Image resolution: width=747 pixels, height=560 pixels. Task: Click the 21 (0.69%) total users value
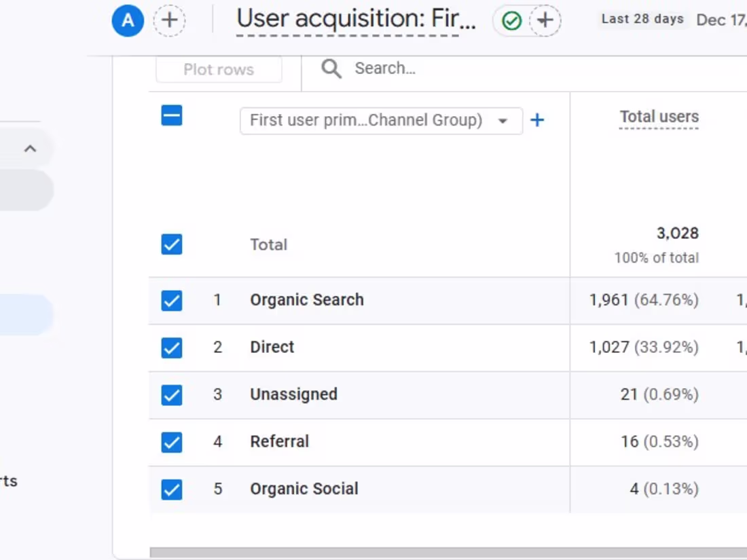[659, 394]
